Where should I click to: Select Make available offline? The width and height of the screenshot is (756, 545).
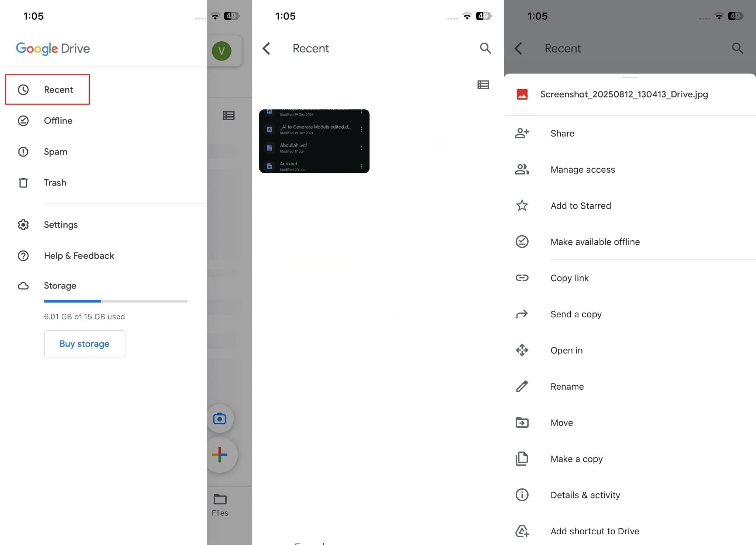click(630, 242)
